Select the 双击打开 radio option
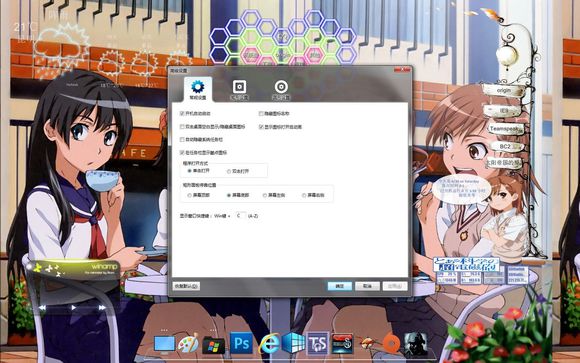Viewport: 580px width, 363px height. pyautogui.click(x=229, y=171)
